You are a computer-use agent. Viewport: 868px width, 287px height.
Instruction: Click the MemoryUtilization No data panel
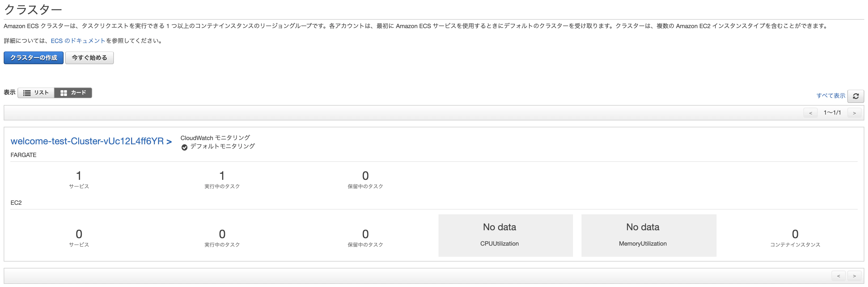pos(649,235)
